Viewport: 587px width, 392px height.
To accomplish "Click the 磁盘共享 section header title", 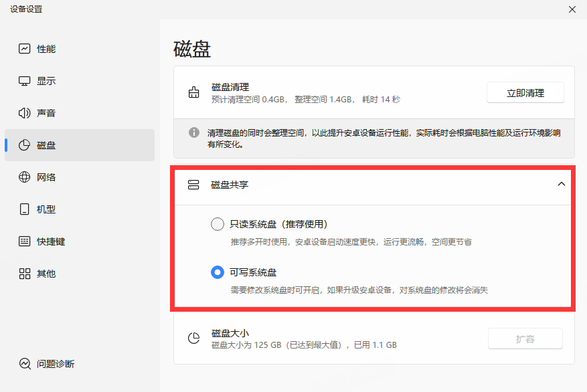I will coord(230,185).
